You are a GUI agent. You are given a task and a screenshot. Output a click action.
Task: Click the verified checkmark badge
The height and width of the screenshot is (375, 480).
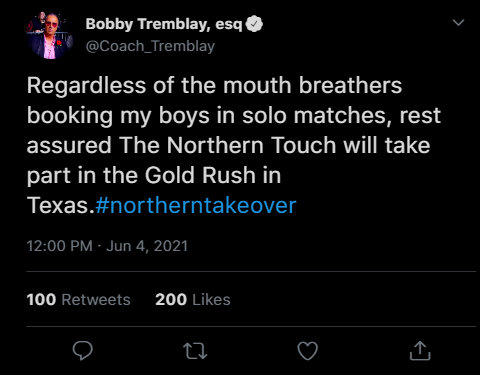[254, 24]
